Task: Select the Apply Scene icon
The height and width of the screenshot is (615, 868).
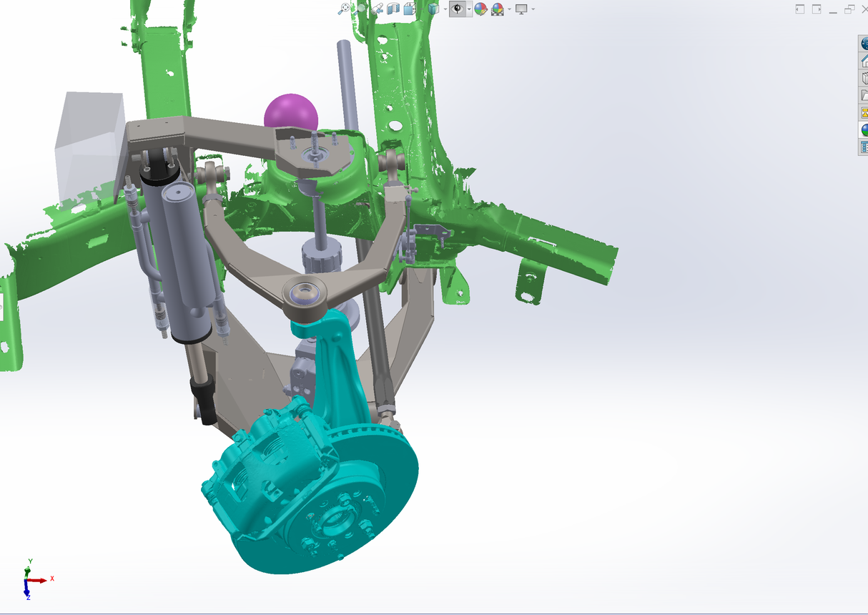Action: (x=498, y=9)
